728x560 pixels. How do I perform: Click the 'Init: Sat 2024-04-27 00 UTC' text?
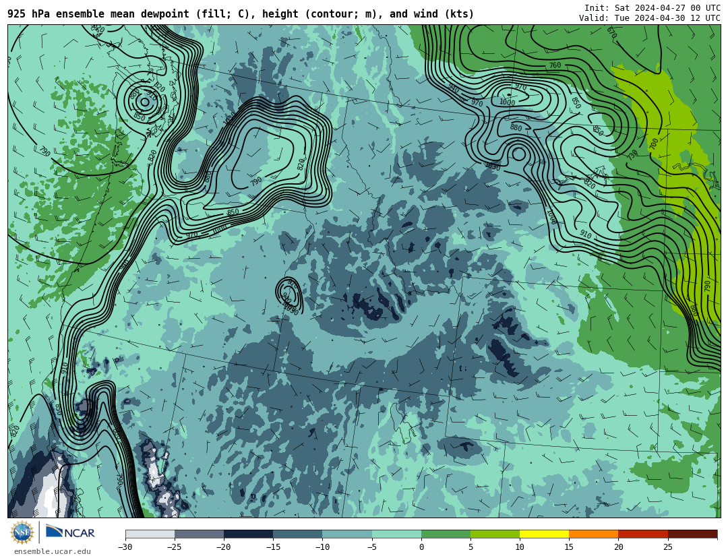[653, 8]
